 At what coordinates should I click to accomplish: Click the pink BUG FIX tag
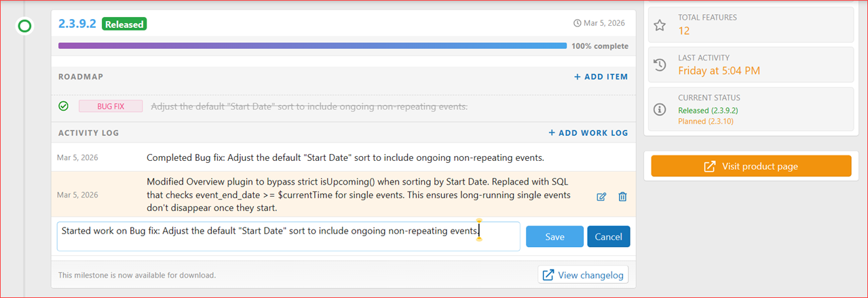click(111, 106)
